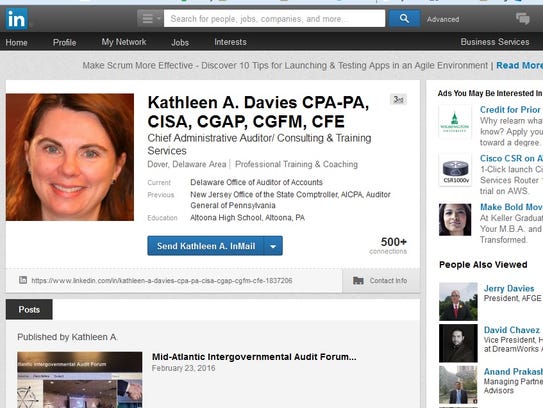
Task: Open the Credit for Prior ad link
Action: [510, 109]
